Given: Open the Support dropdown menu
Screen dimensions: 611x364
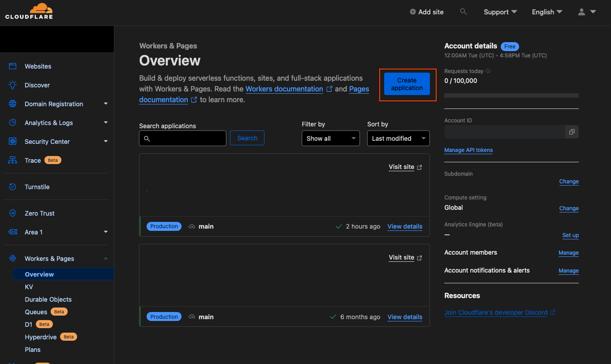Looking at the screenshot, I should 500,12.
